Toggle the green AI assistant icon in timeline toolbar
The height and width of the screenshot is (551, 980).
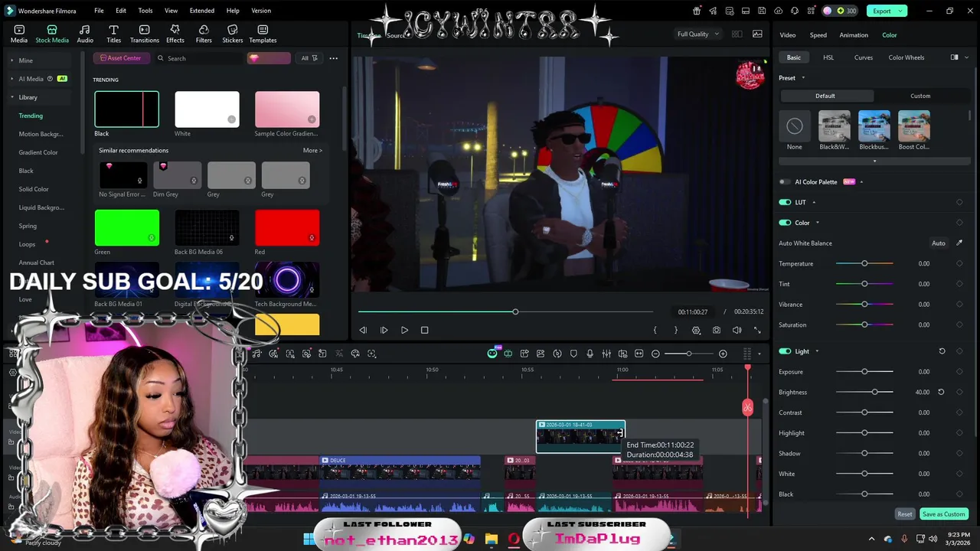492,354
